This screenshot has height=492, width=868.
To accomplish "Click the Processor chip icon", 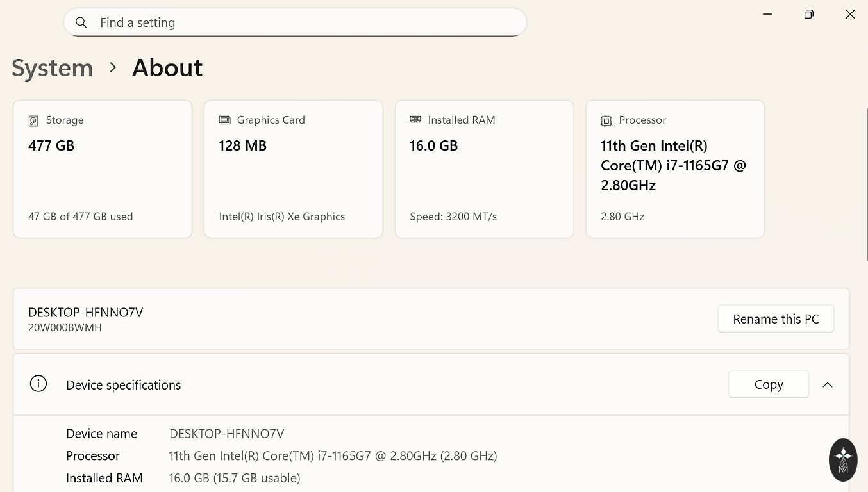I will tap(606, 120).
